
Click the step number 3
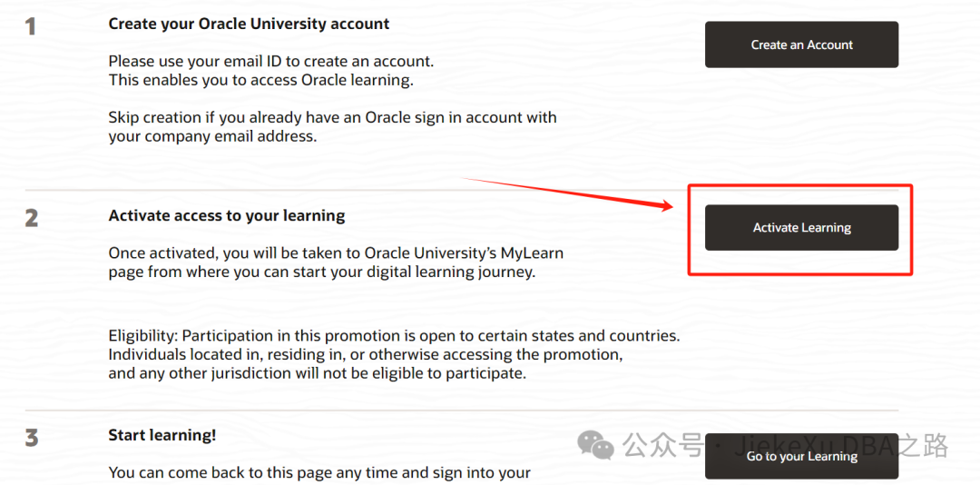(x=31, y=438)
